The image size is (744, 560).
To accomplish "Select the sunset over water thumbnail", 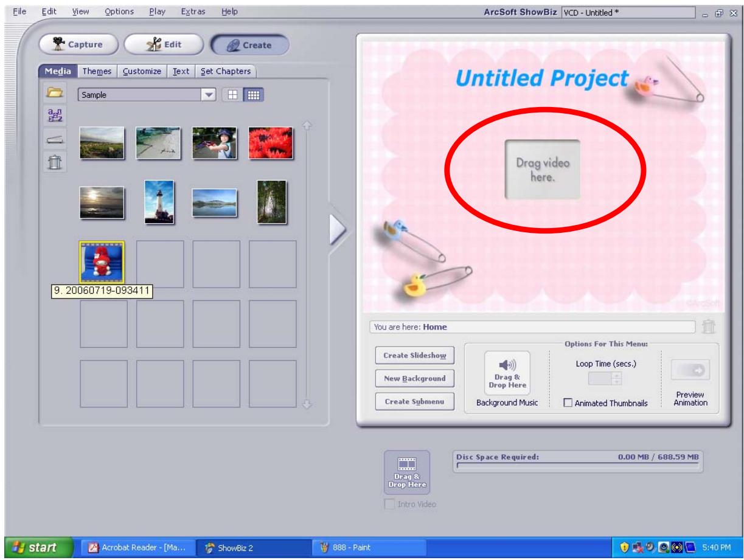I will point(102,202).
